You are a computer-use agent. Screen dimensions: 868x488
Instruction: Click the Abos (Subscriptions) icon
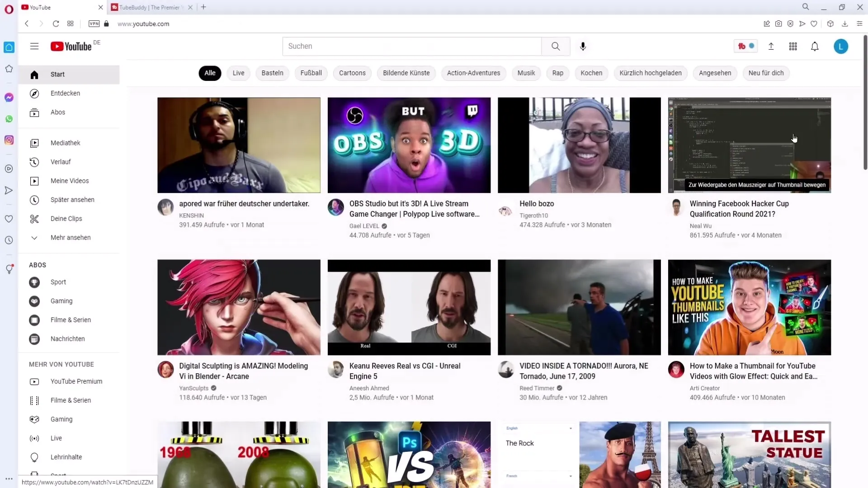click(x=34, y=112)
